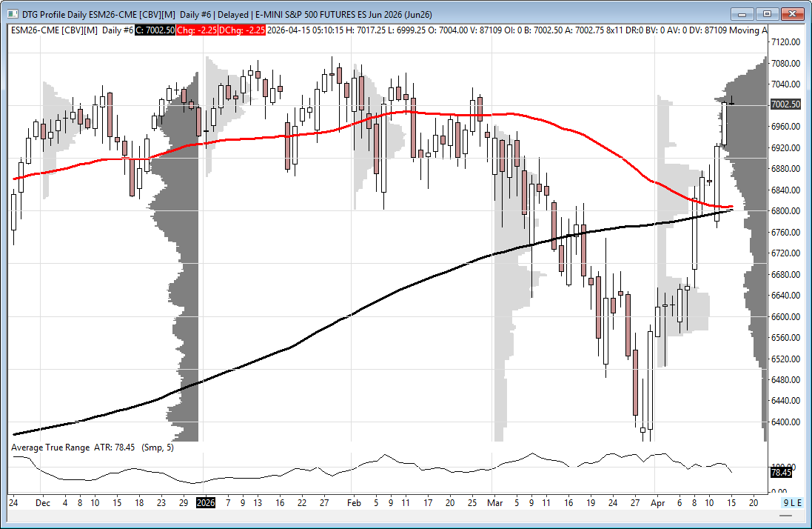Click the red 'Chg: -2.25' header field
Image resolution: width=812 pixels, height=529 pixels.
(196, 30)
